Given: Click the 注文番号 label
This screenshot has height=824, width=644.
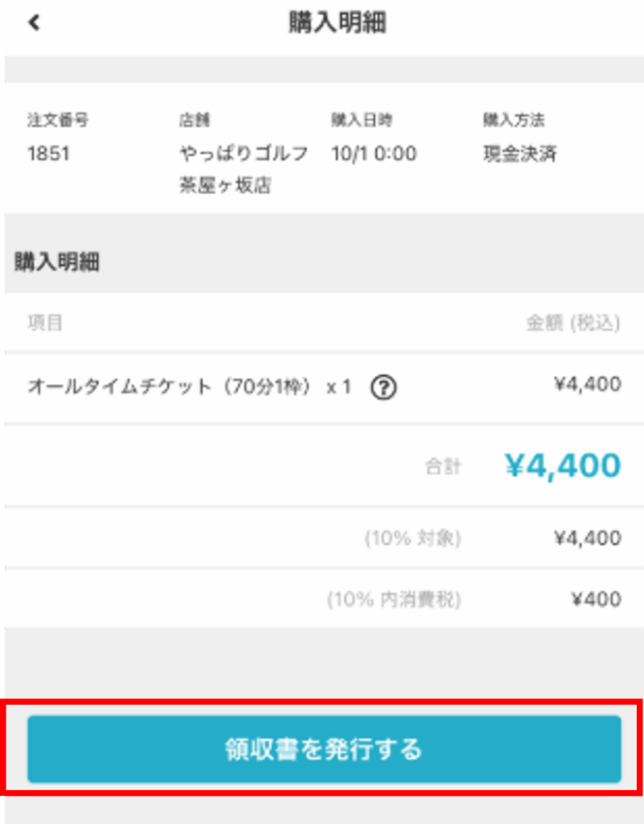Looking at the screenshot, I should 57,121.
